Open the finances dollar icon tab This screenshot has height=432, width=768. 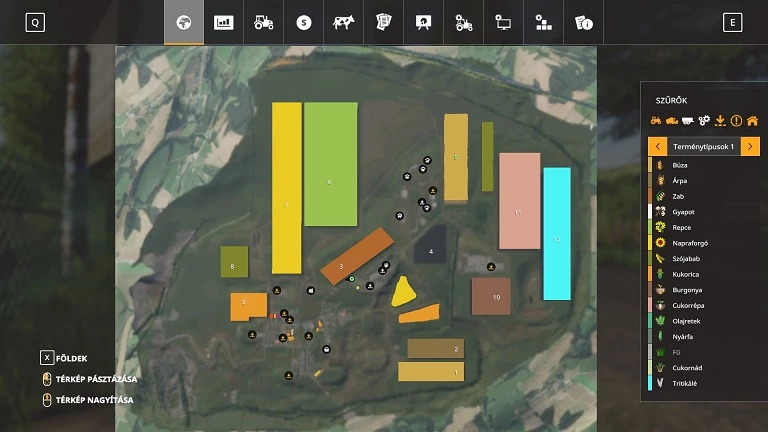click(x=304, y=22)
